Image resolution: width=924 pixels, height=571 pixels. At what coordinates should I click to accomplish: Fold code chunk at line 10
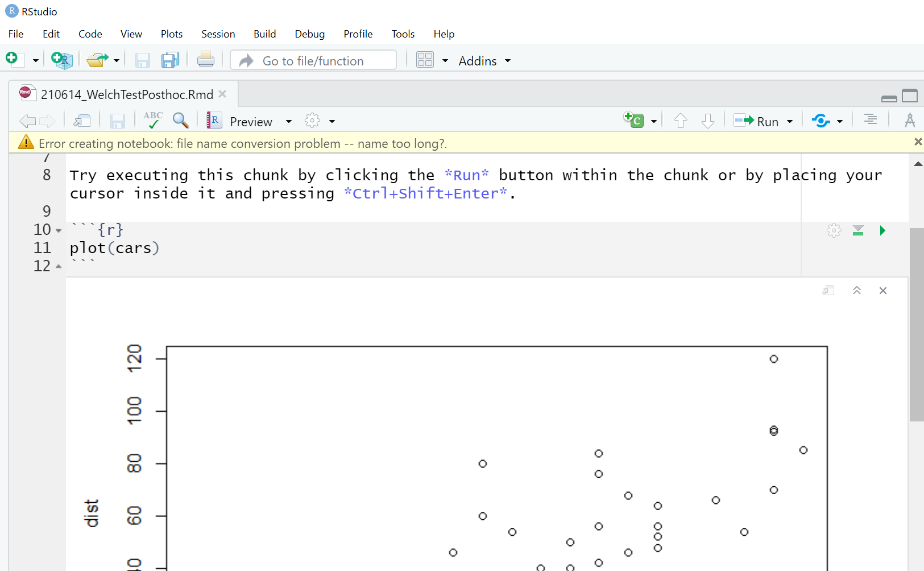pyautogui.click(x=59, y=230)
